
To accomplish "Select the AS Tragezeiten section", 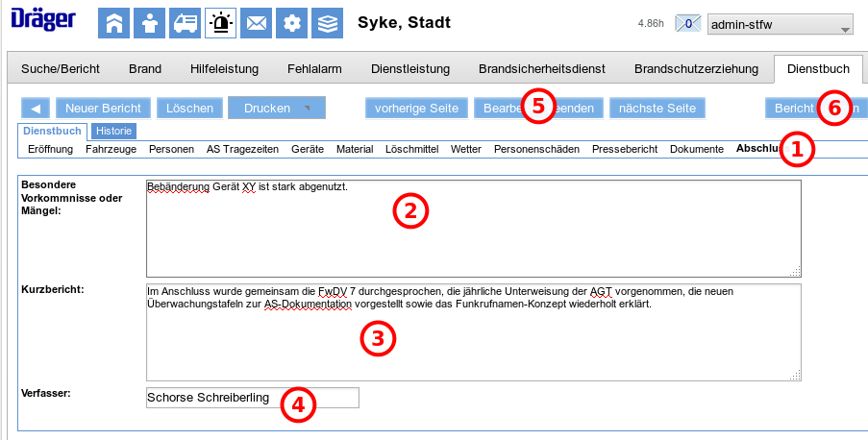I will [241, 150].
